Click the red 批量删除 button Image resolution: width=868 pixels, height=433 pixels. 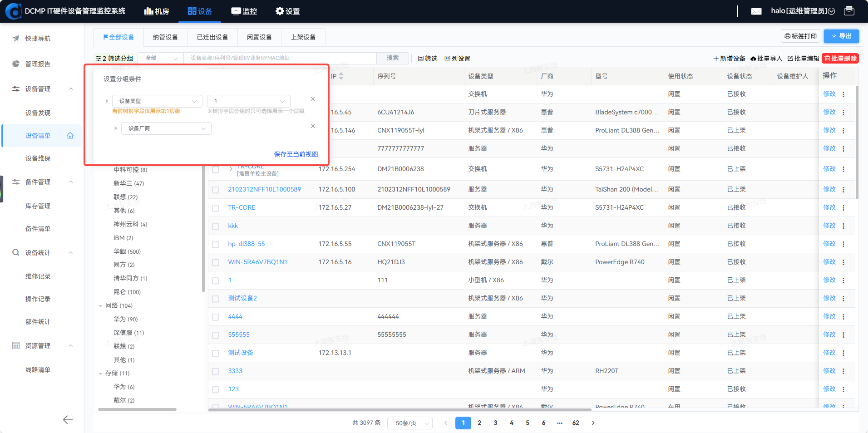[840, 59]
